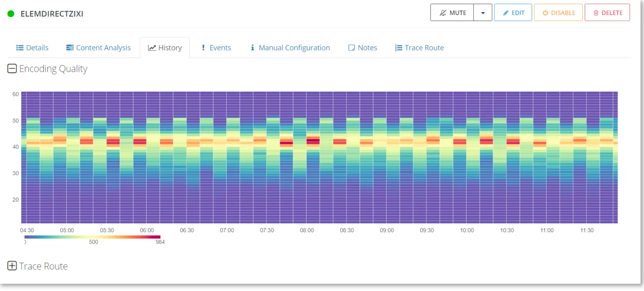Viewport: 644px width, 291px height.
Task: Click the chart icon beside History
Action: point(152,48)
